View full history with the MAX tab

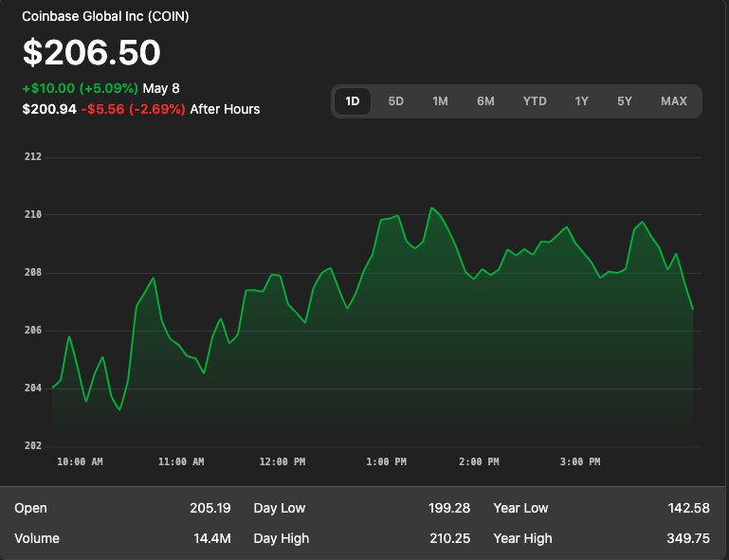[x=674, y=101]
